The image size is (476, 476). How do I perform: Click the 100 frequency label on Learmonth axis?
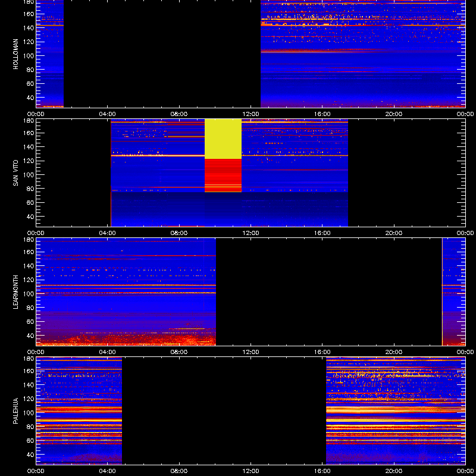(29, 294)
